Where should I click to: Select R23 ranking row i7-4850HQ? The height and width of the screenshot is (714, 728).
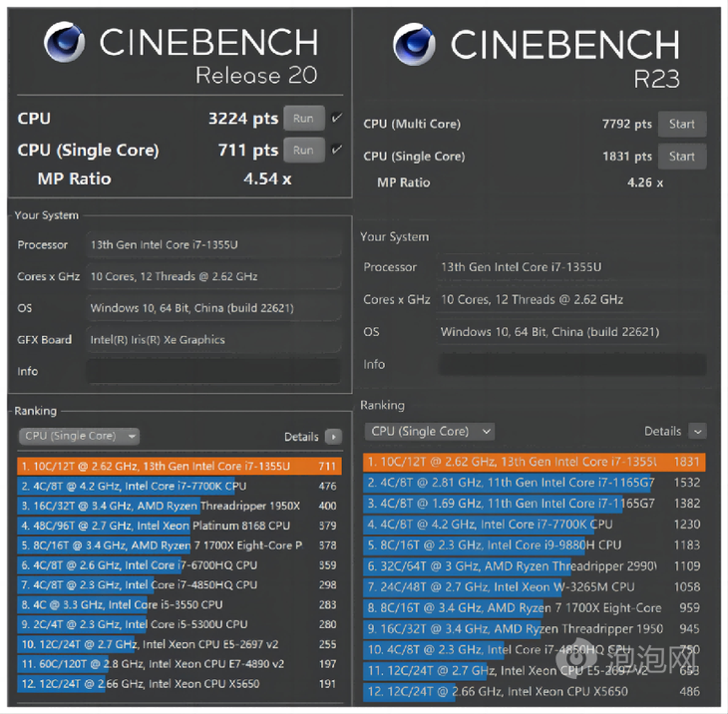[x=535, y=650]
